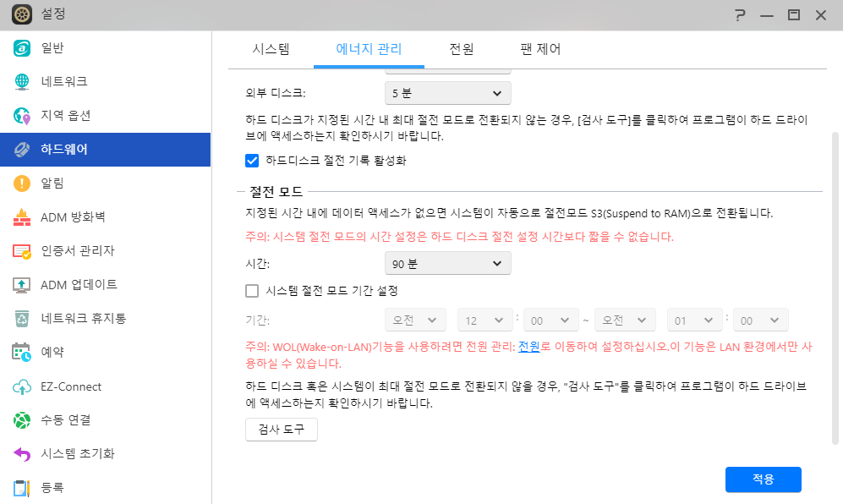This screenshot has width=843, height=504.
Task: Select the 인증서 관리자 certificate icon
Action: coord(21,251)
